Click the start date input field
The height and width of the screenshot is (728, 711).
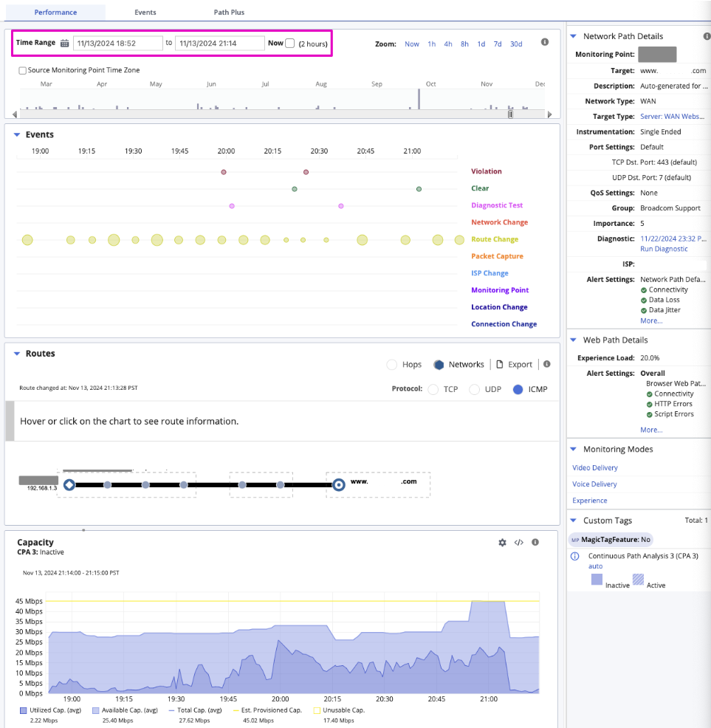pos(117,44)
